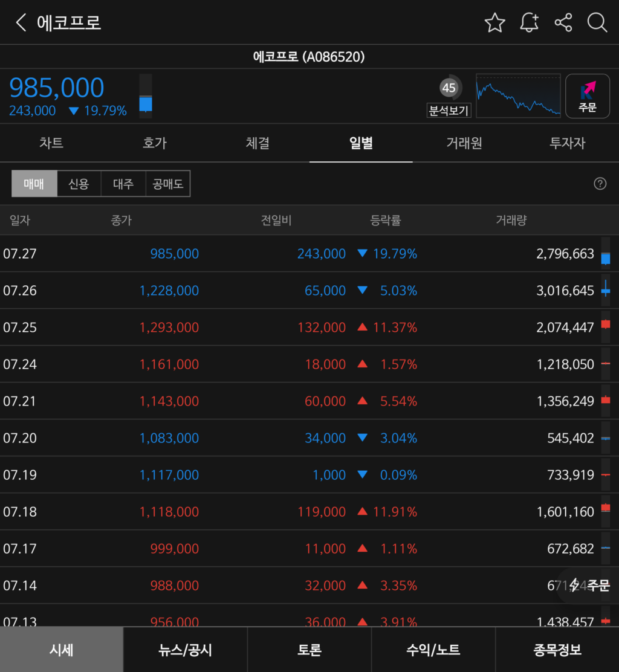This screenshot has height=672, width=619.
Task: Switch to the 차트 tab
Action: (51, 143)
